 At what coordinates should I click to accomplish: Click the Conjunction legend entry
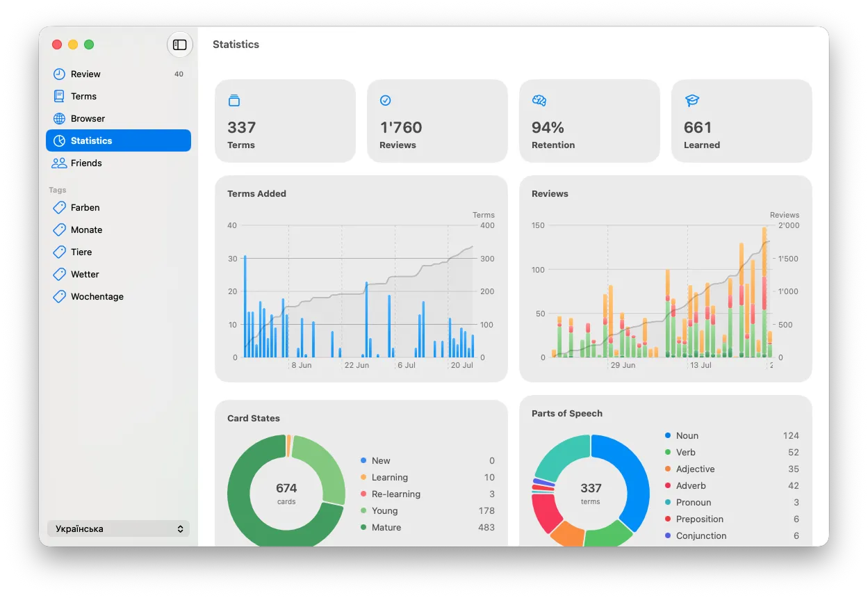tap(731, 535)
